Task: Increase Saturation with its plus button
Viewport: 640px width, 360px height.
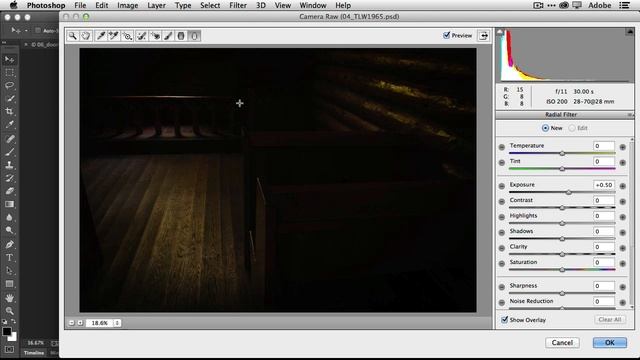Action: 622,264
